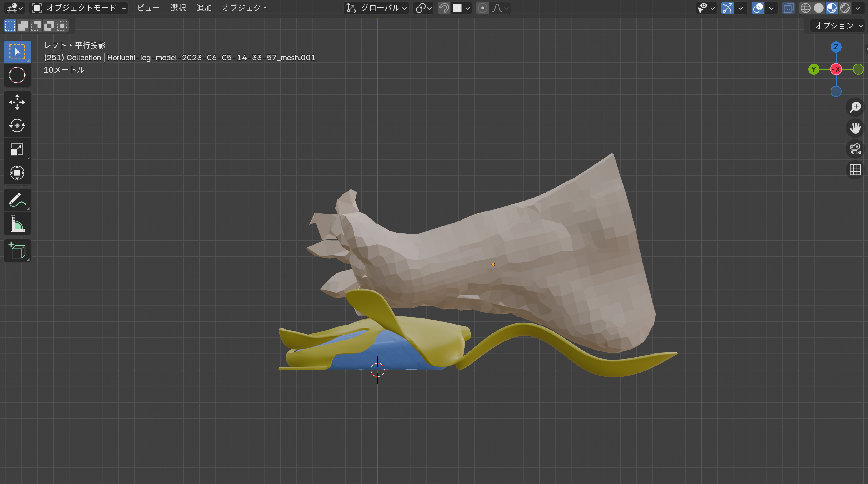Click the unlabeled negative Z gizmo ball
The height and width of the screenshot is (484, 868).
[x=836, y=92]
